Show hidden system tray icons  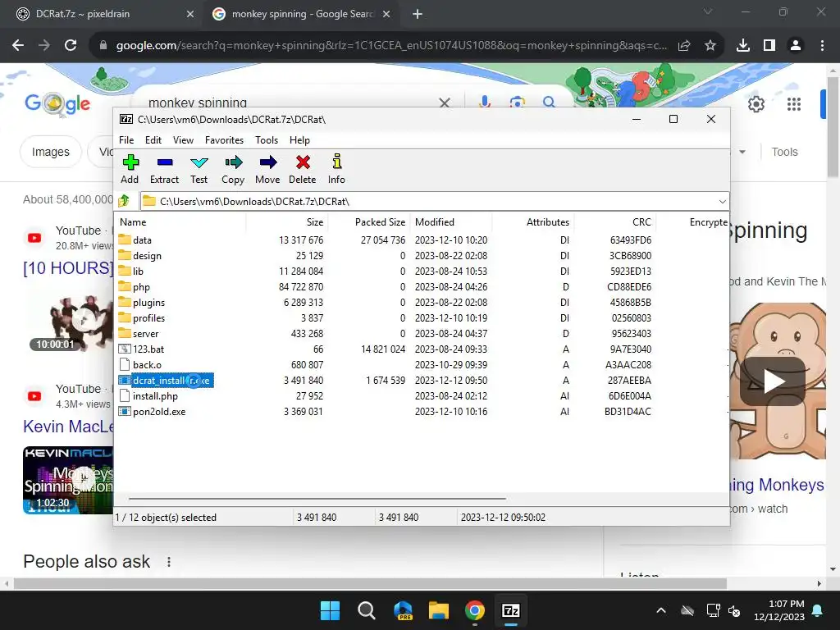[x=661, y=610]
